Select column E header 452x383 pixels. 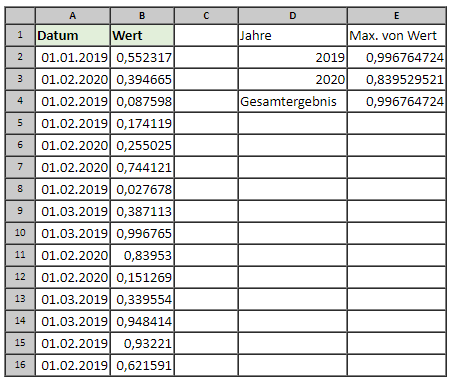[397, 16]
